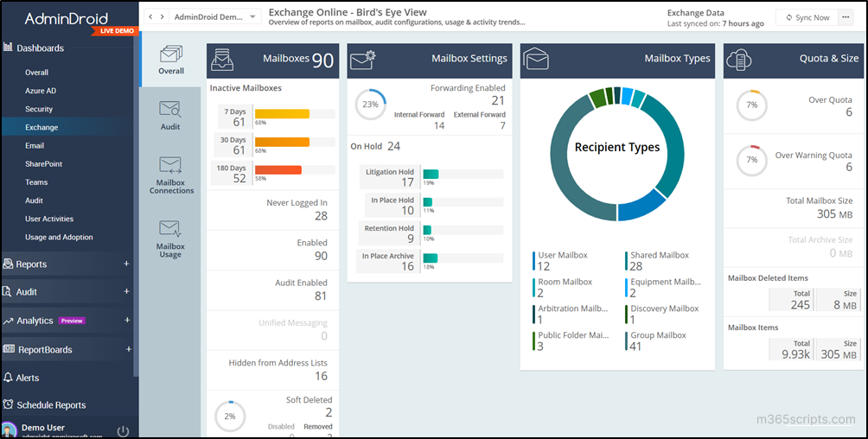This screenshot has width=868, height=439.
Task: Open Schedule Reports from the sidebar
Action: click(51, 405)
